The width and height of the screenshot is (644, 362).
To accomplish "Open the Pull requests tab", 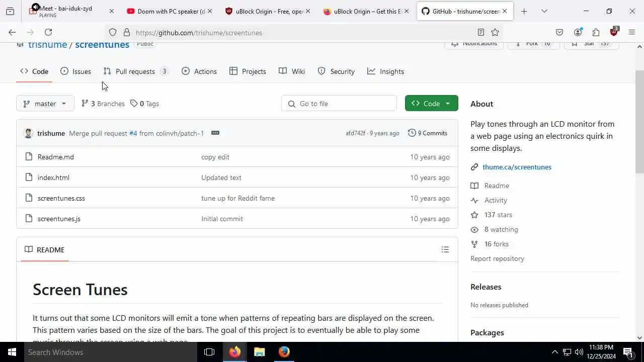I will click(x=135, y=71).
